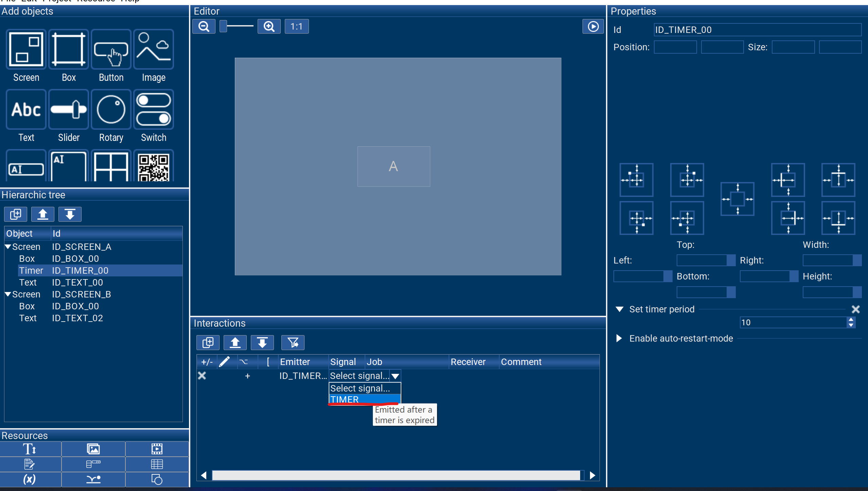Screen dimensions: 868x491
Task: Collapse the Set timer period section
Action: [620, 309]
